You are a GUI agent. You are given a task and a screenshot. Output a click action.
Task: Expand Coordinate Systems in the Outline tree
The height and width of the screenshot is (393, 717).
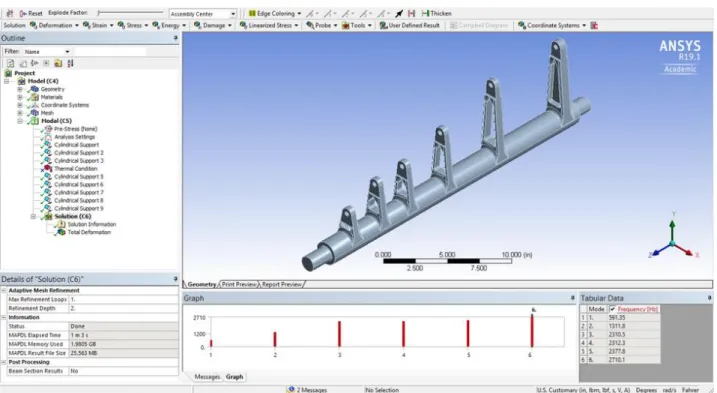coord(20,105)
